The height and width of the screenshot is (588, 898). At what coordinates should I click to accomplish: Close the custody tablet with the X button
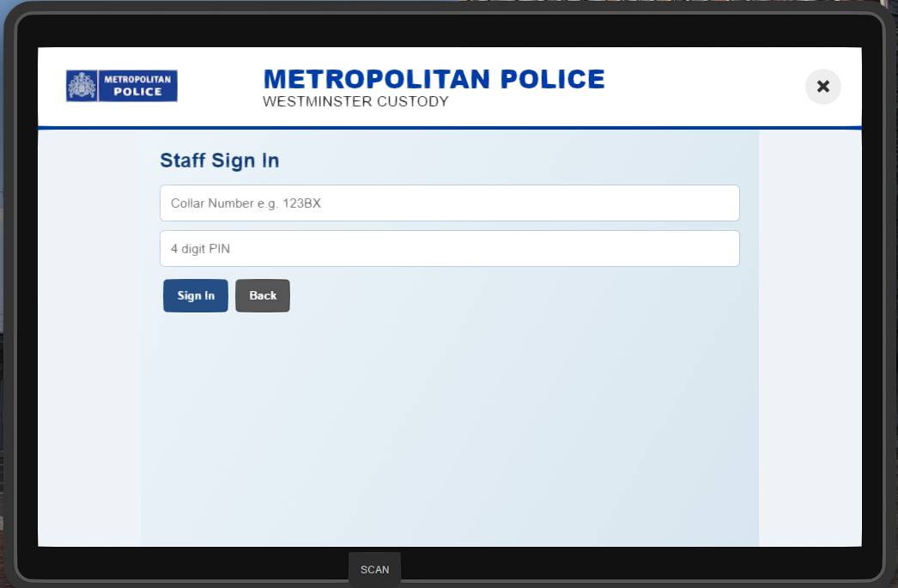(823, 87)
